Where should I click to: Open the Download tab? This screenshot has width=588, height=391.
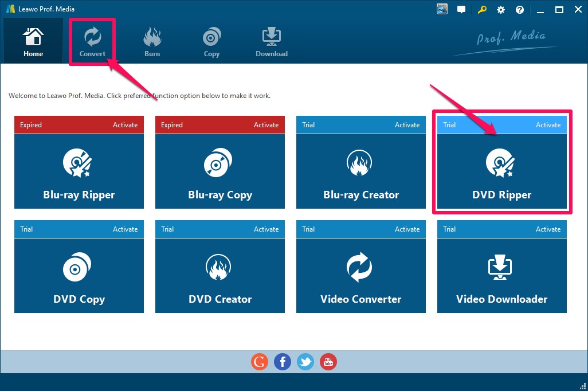click(x=272, y=42)
